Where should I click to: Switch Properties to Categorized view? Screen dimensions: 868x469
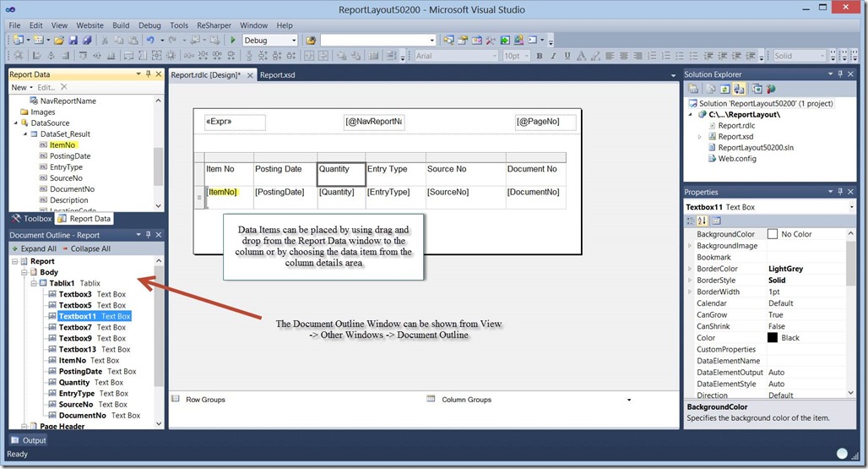690,221
